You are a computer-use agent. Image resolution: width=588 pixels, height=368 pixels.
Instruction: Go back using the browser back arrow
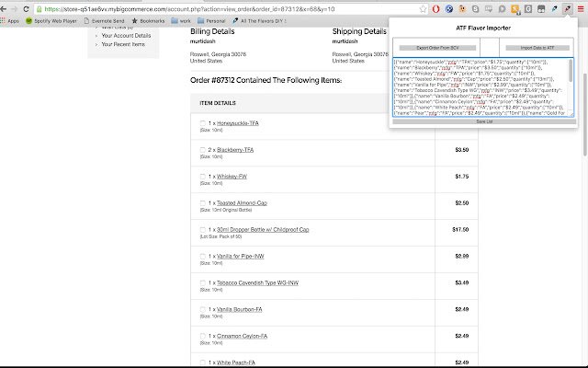(4, 8)
